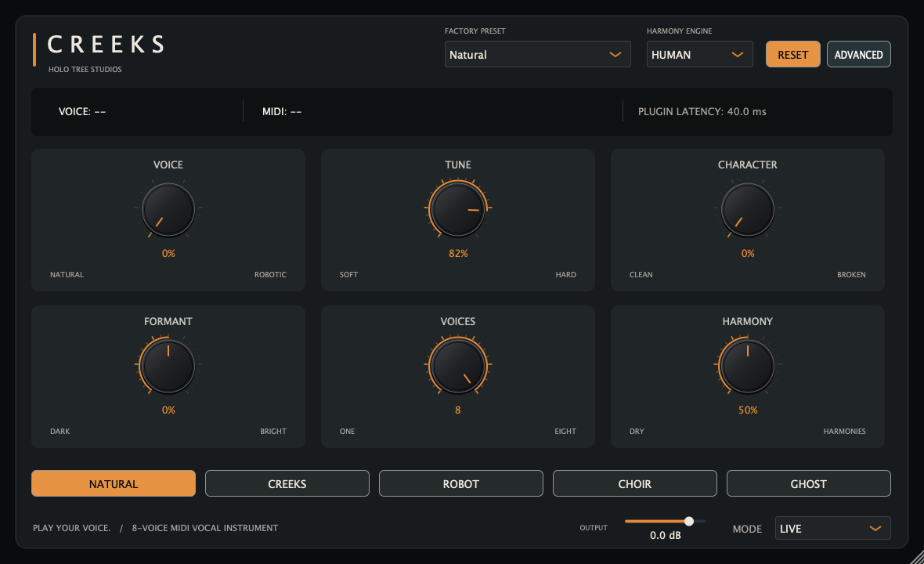Click the 8-VOICE MIDI VOCAL INSTRUMENT text

click(x=205, y=528)
